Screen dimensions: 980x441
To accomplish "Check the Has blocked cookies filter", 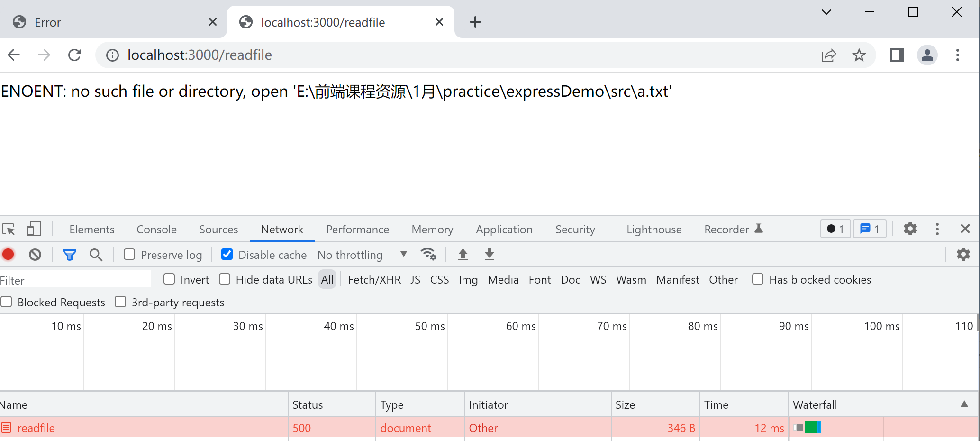I will 757,279.
